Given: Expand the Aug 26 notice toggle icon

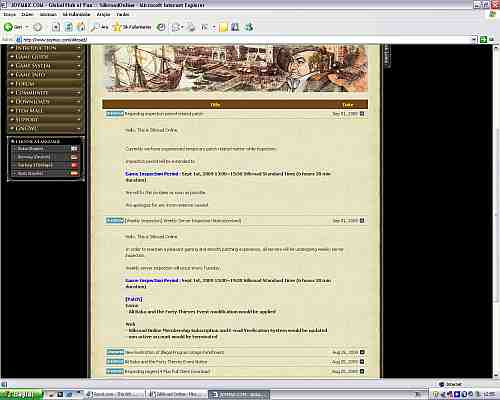Looking at the screenshot, I should 362,352.
